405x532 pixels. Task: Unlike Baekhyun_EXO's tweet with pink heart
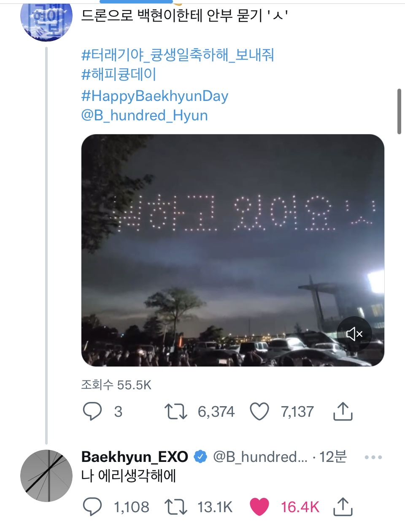click(x=259, y=507)
